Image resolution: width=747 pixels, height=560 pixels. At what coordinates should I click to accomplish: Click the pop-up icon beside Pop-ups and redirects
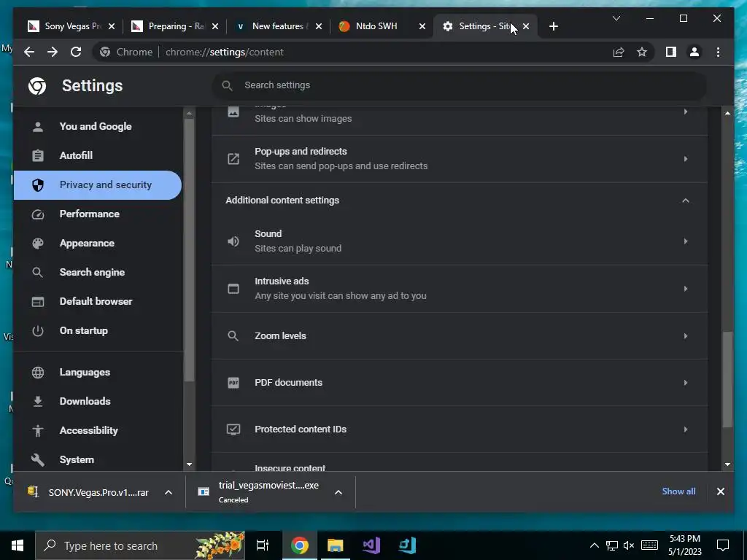[233, 158]
